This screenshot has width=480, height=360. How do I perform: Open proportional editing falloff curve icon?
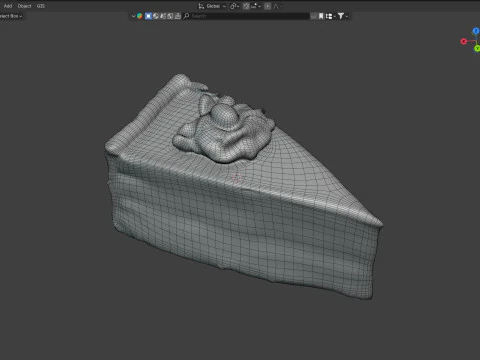click(276, 6)
